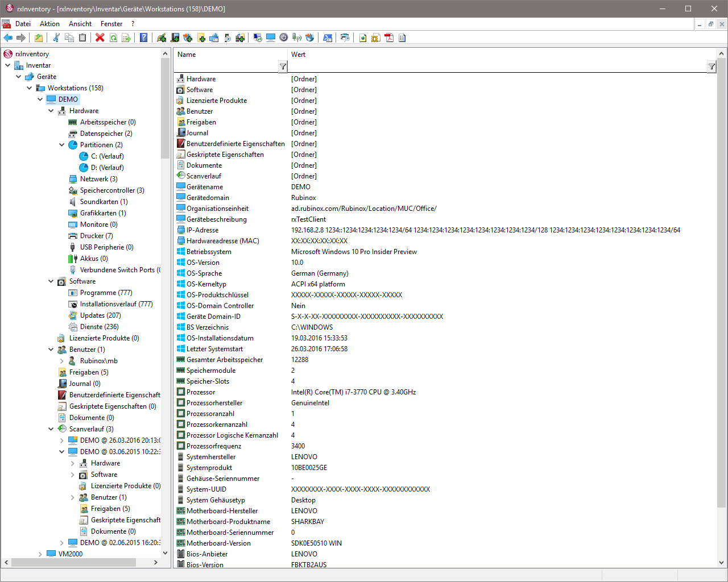This screenshot has width=728, height=582.
Task: Collapse the Partitionen (2) tree node
Action: pos(62,145)
